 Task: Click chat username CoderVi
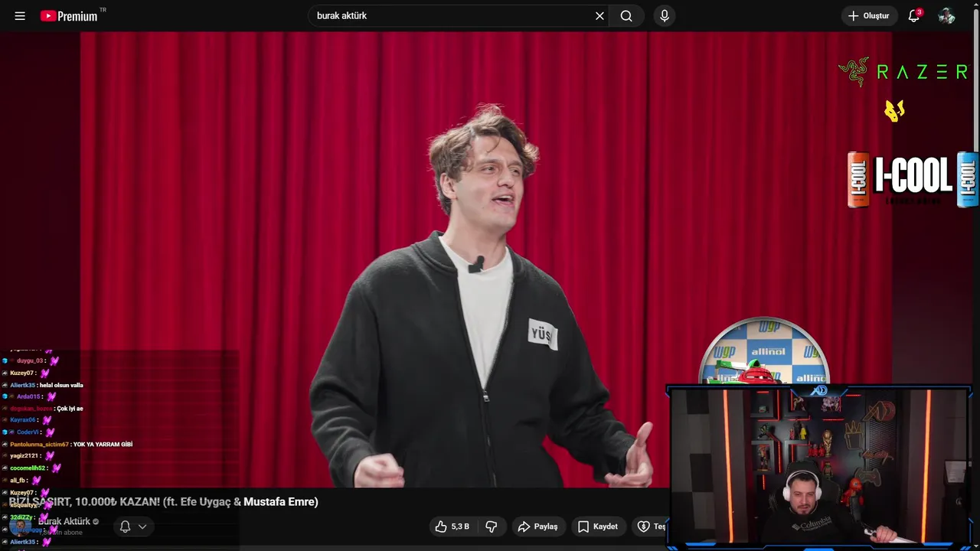click(x=28, y=432)
